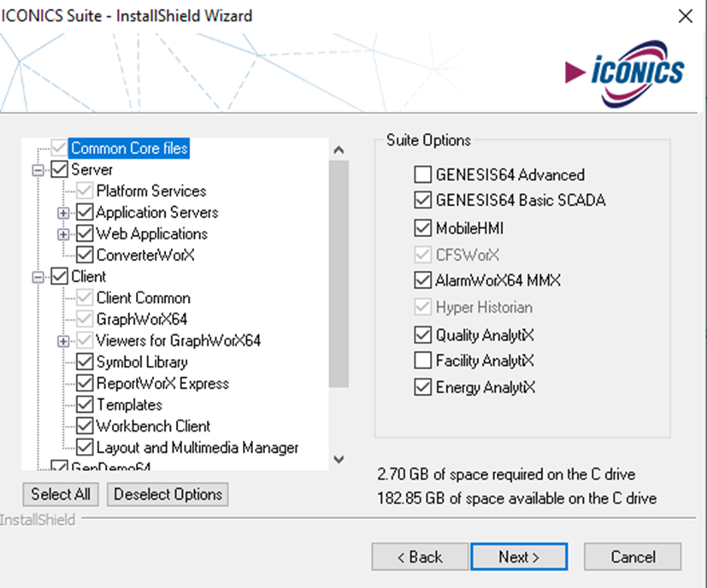Expand the Web Applications node

[63, 234]
